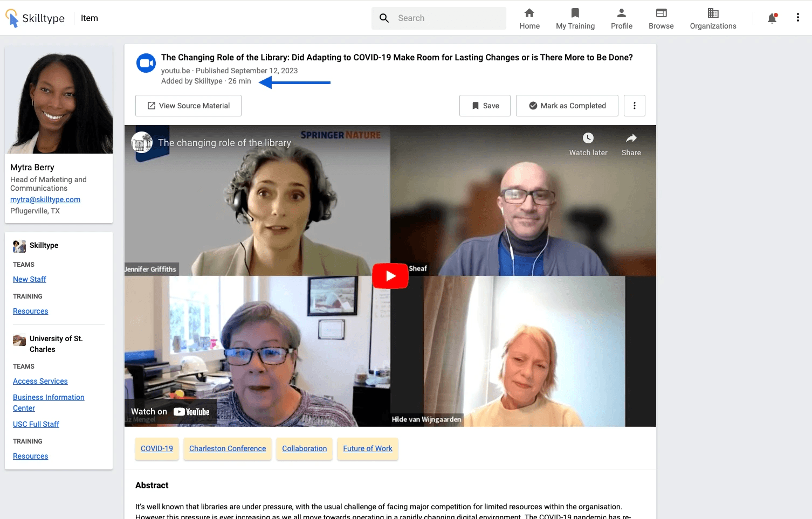
Task: Open the Profile page
Action: (x=622, y=19)
